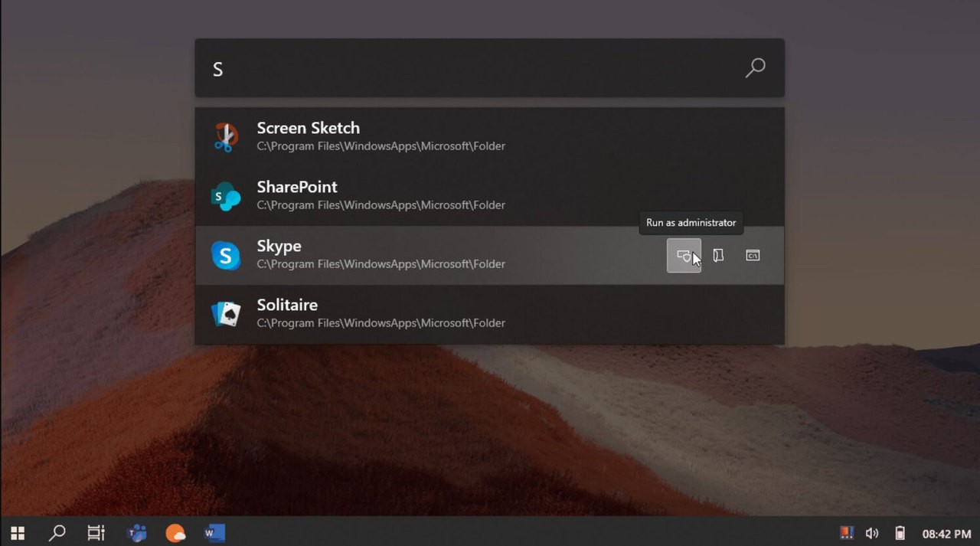Click the open in console icon for Skype
Viewport: 980px width, 546px height.
coord(753,256)
